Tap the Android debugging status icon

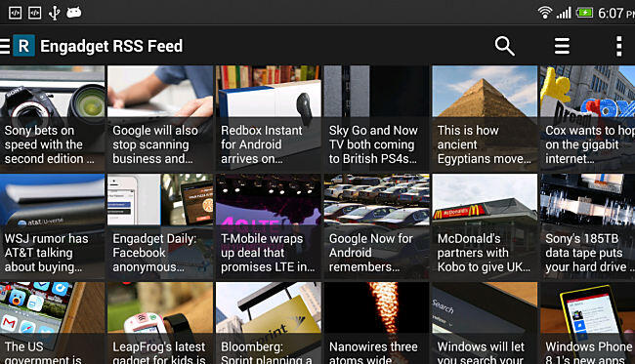tap(74, 13)
